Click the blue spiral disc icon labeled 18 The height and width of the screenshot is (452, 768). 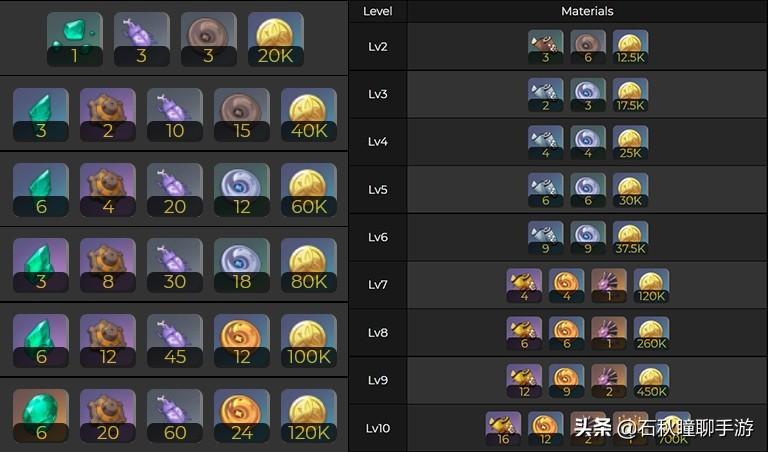242,265
